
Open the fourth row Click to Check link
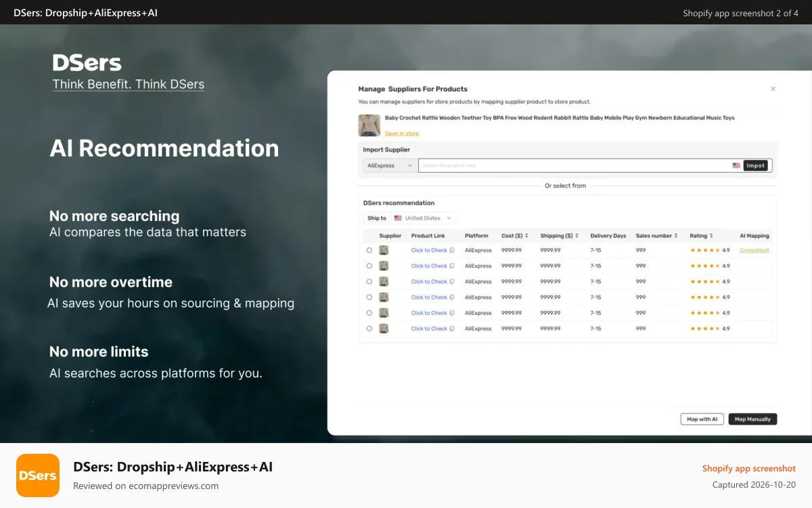point(429,297)
